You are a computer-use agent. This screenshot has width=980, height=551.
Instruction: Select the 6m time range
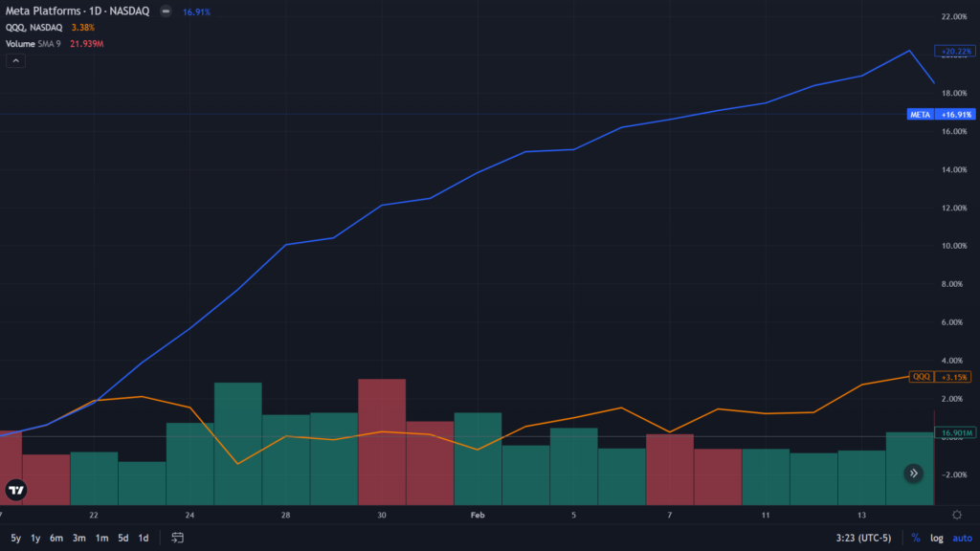coord(56,538)
